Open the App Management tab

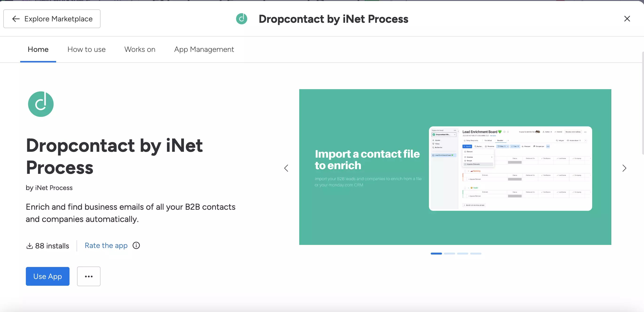[204, 49]
